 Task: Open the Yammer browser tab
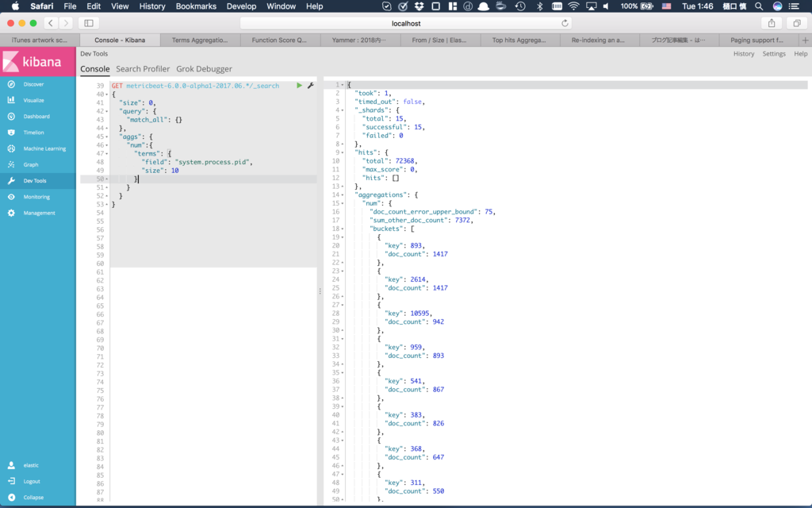click(x=359, y=40)
